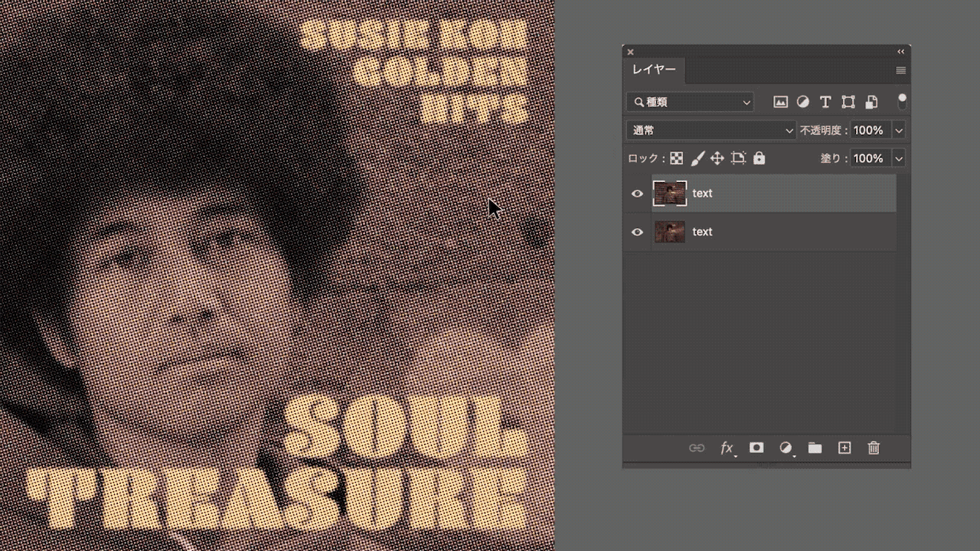Create new fill or adjustment layer
The height and width of the screenshot is (551, 980).
[786, 448]
